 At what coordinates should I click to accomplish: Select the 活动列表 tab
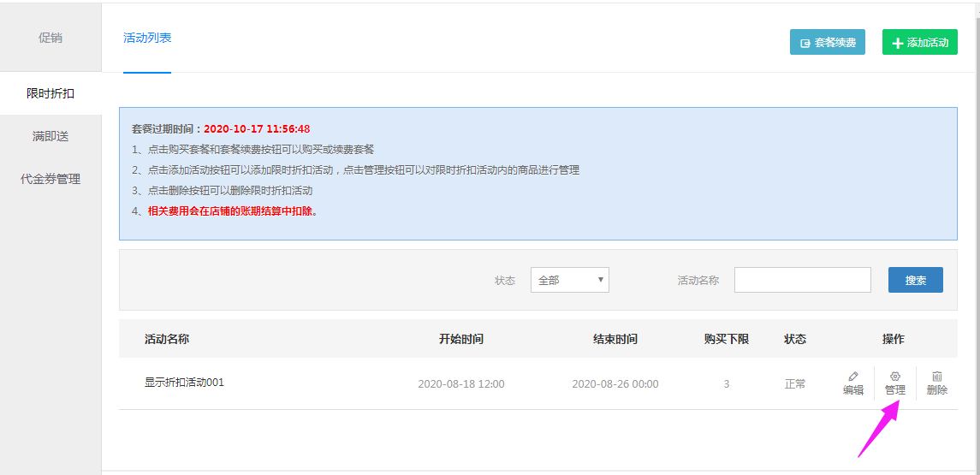click(x=147, y=38)
